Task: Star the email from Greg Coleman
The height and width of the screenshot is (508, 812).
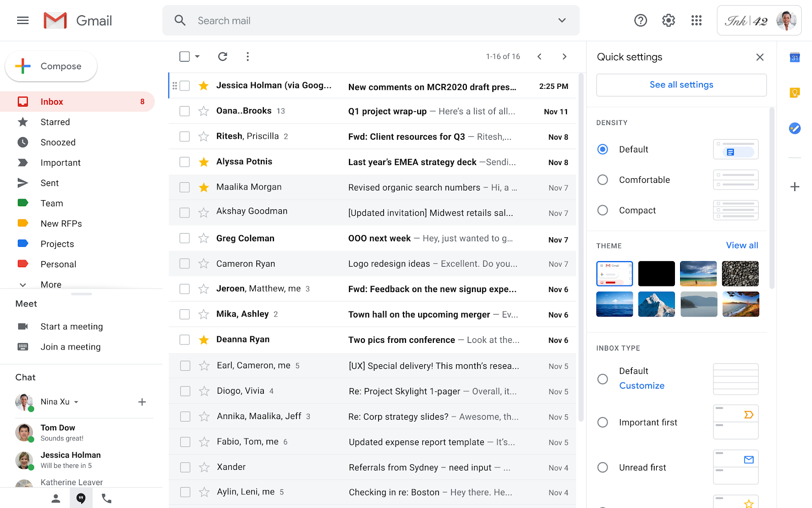Action: pyautogui.click(x=204, y=238)
